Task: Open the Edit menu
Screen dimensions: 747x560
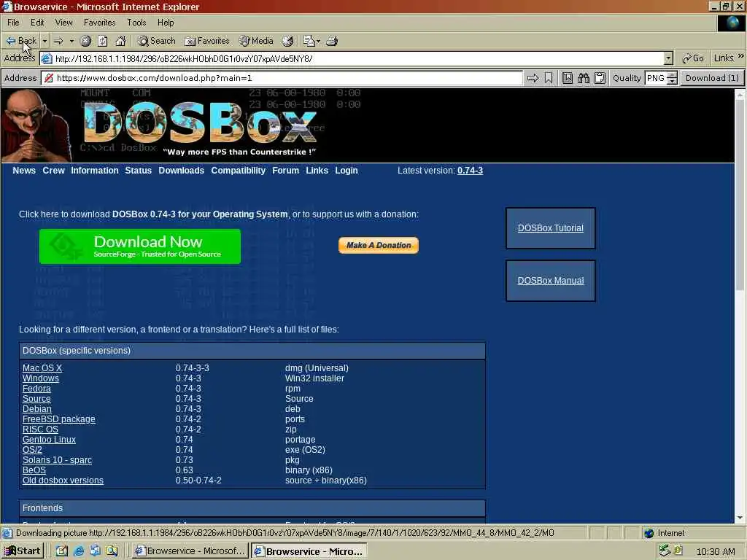Action: [37, 23]
